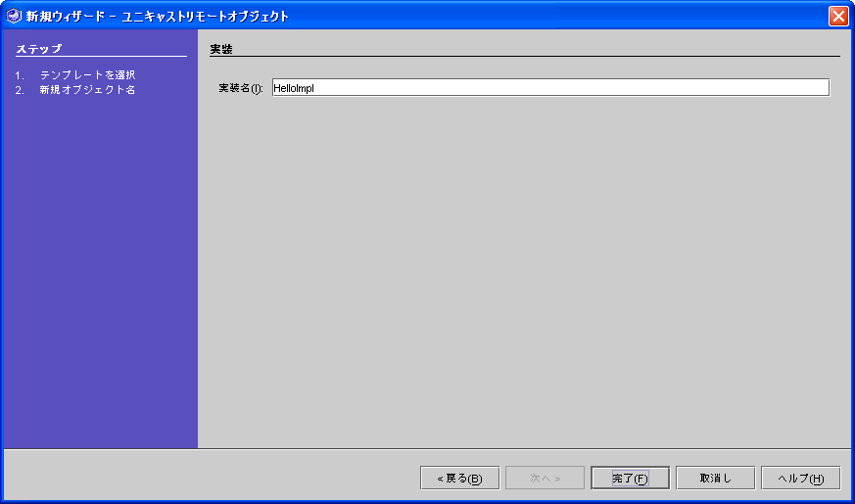
Task: Click the 実装 section heading
Action: (x=221, y=49)
